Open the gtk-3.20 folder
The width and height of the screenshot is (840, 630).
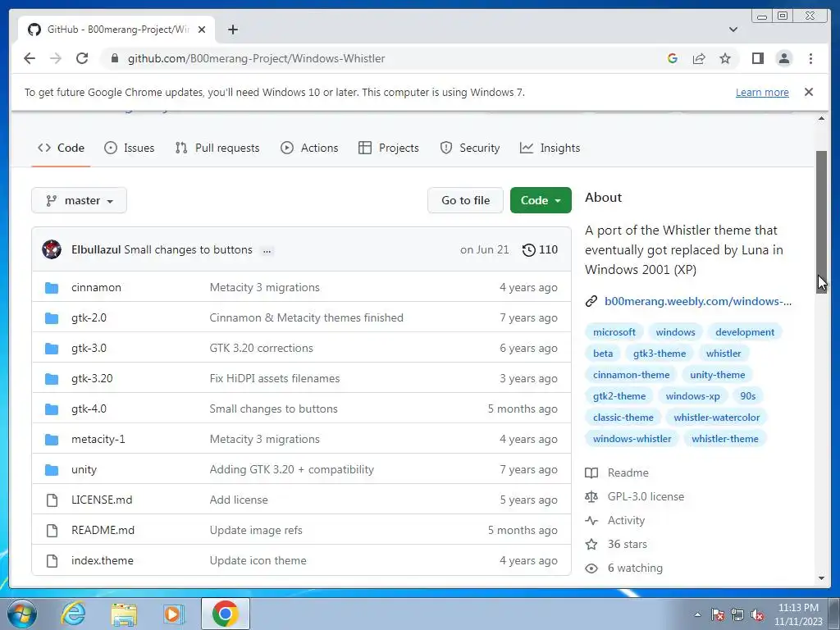coord(92,378)
